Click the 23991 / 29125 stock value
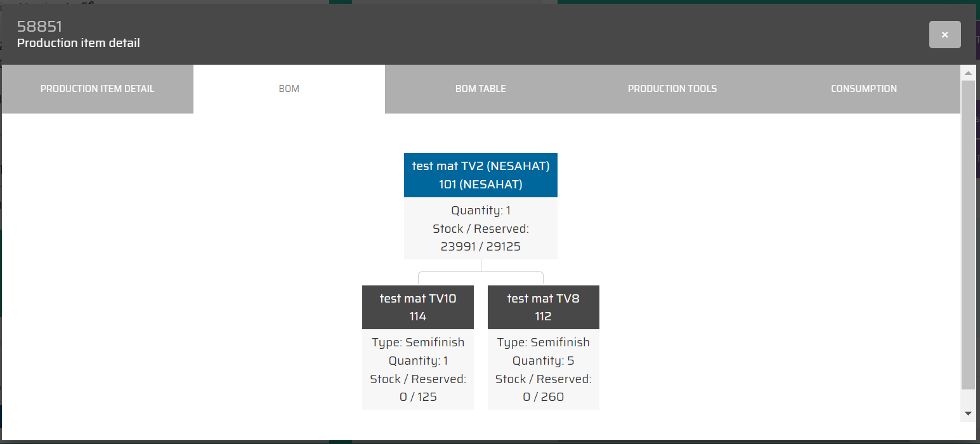This screenshot has width=980, height=444. (x=480, y=247)
